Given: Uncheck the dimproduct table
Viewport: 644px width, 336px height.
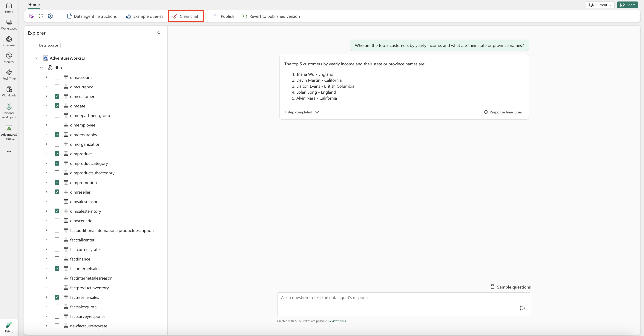Looking at the screenshot, I should [x=57, y=154].
